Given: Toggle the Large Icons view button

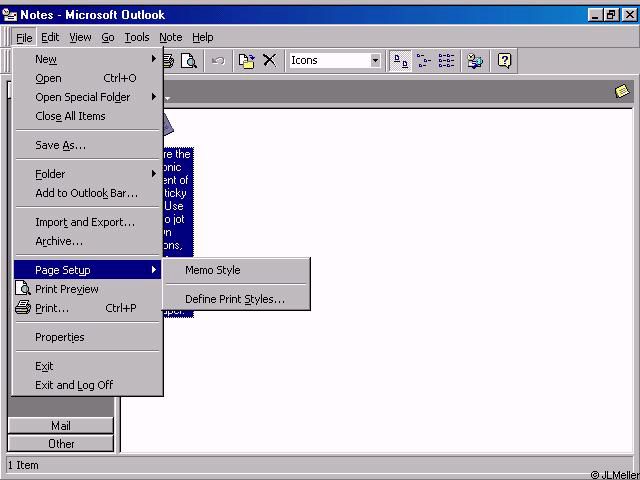Looking at the screenshot, I should tap(400, 61).
